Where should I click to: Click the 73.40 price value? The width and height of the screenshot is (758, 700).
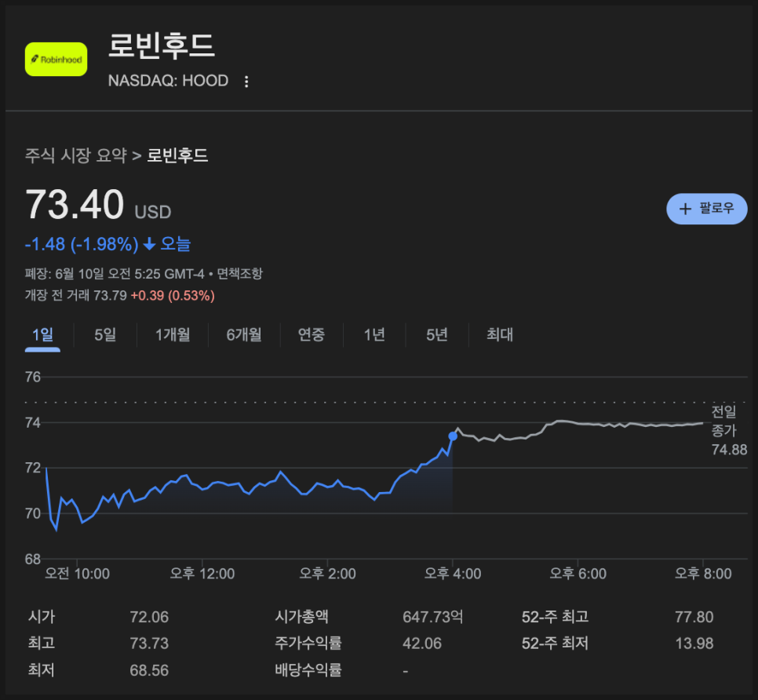[75, 205]
